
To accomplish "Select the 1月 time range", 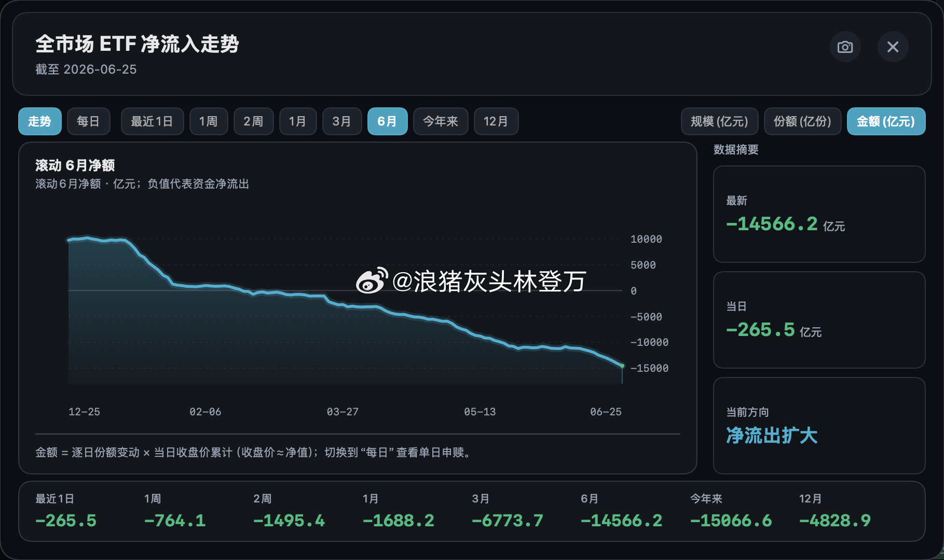I will 298,121.
